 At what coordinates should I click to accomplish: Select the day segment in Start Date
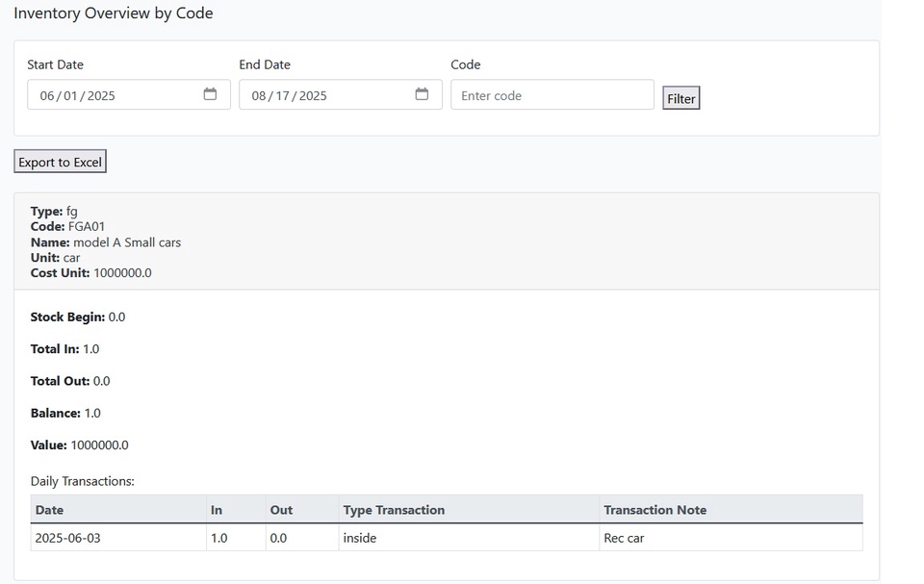[x=70, y=96]
